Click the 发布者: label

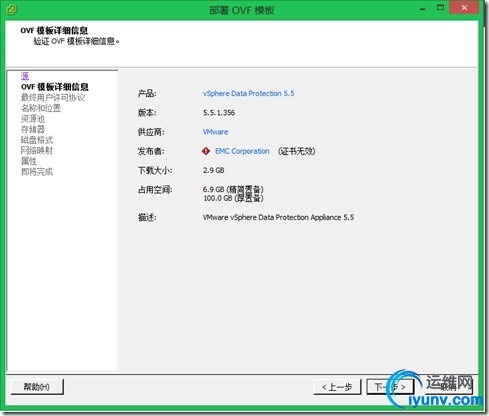pos(151,151)
